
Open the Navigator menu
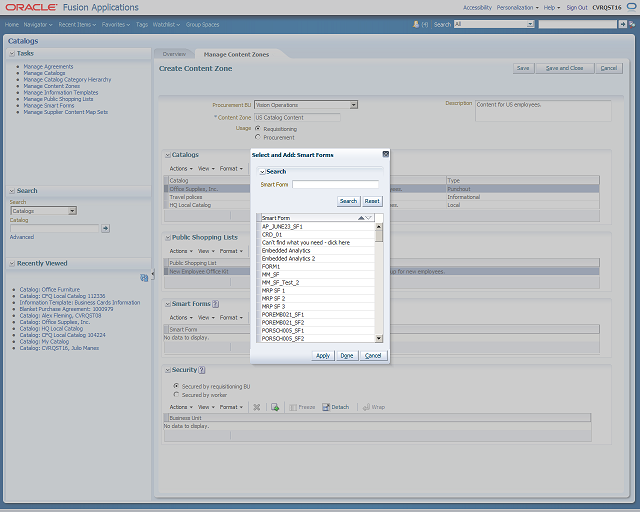coord(38,24)
